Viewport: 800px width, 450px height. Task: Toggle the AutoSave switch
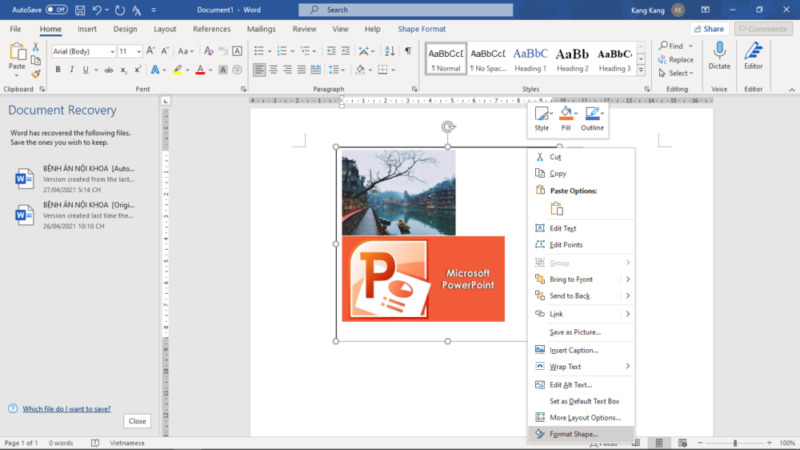tap(56, 9)
